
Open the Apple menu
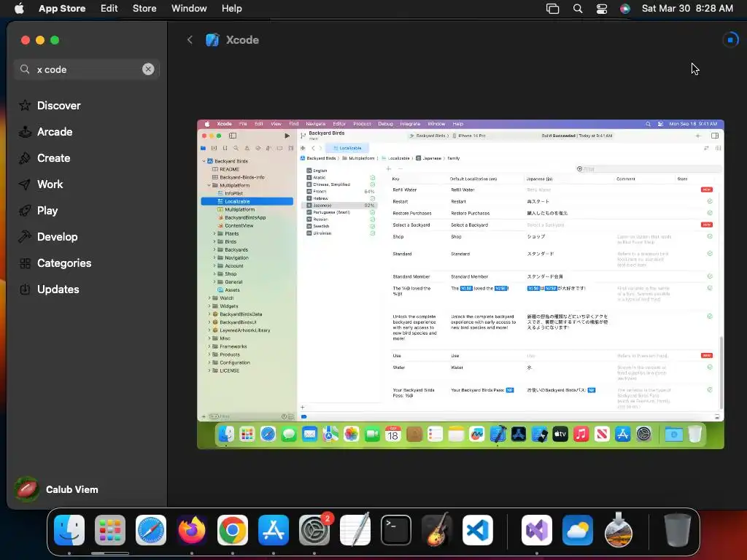[x=19, y=8]
